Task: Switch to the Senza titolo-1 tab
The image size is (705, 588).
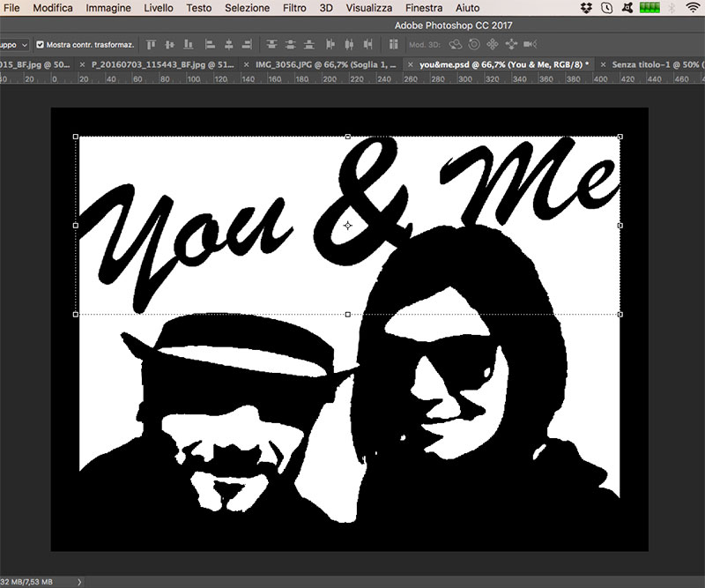Action: (657, 64)
